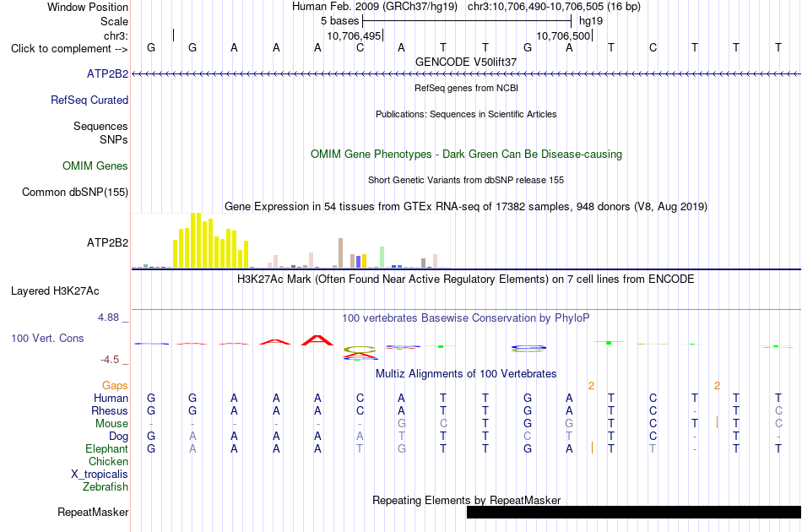
Task: Click 'RefSeq genes from NCBI' track title
Action: tap(466, 88)
